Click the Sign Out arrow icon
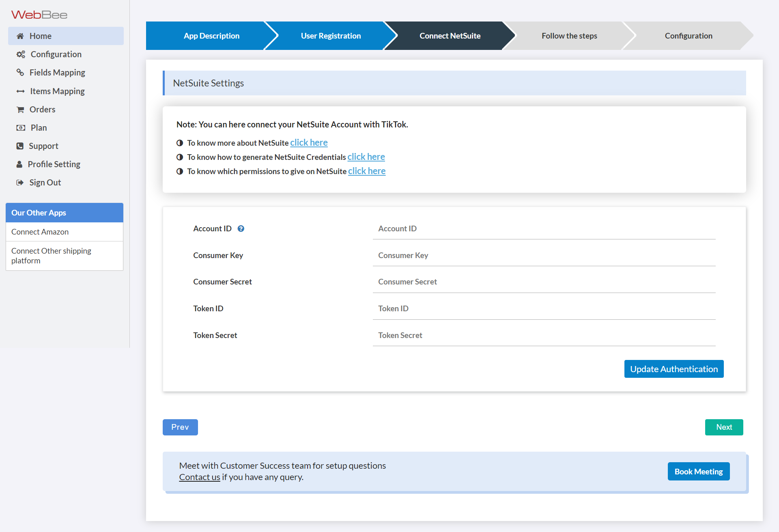 pos(20,183)
